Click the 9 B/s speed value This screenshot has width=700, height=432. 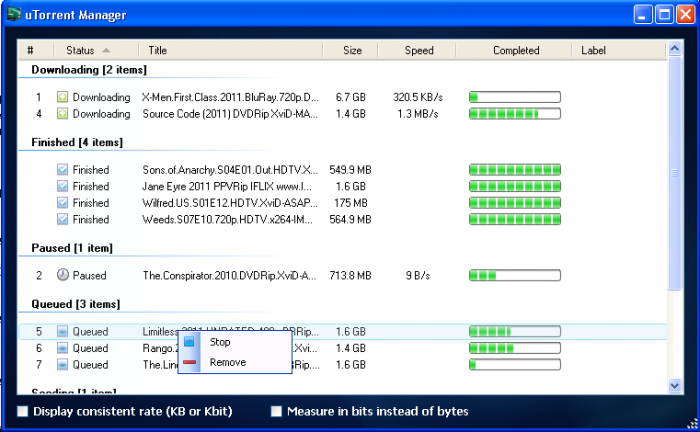point(418,275)
